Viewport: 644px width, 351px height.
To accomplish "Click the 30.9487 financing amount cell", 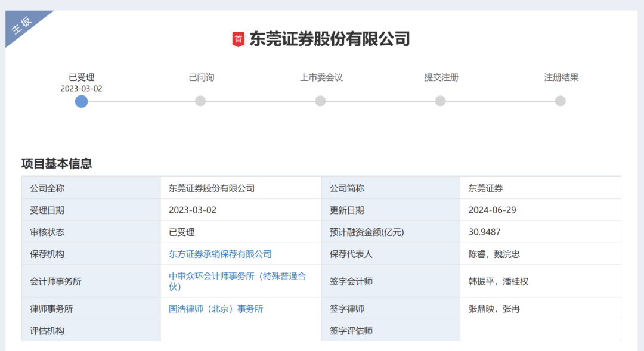I will (540, 232).
